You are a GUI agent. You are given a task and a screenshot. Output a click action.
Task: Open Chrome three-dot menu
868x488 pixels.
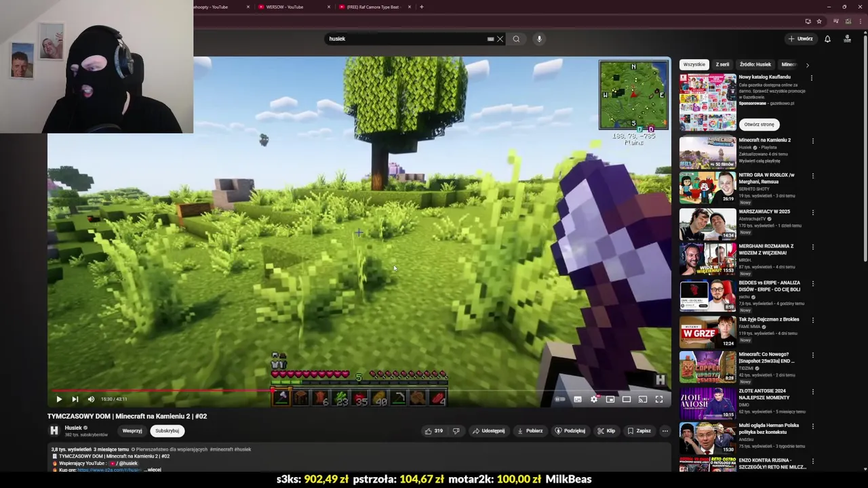click(x=860, y=22)
